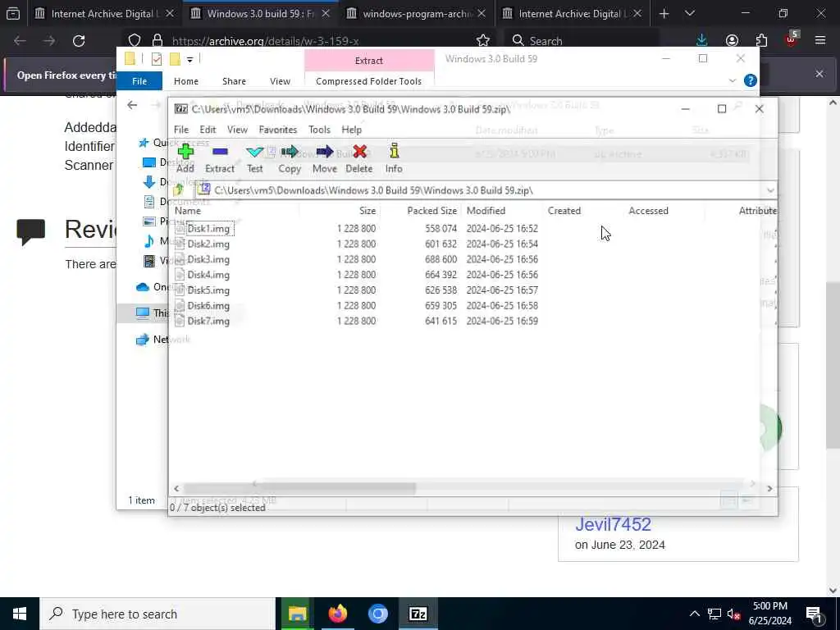Open the Edit menu in 7-Zip
840x630 pixels.
click(x=208, y=130)
